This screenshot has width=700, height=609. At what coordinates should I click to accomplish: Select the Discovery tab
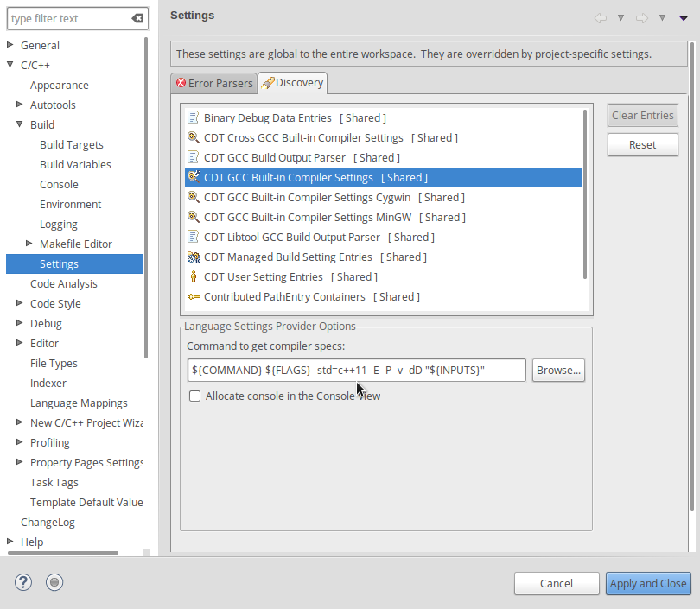tap(293, 83)
